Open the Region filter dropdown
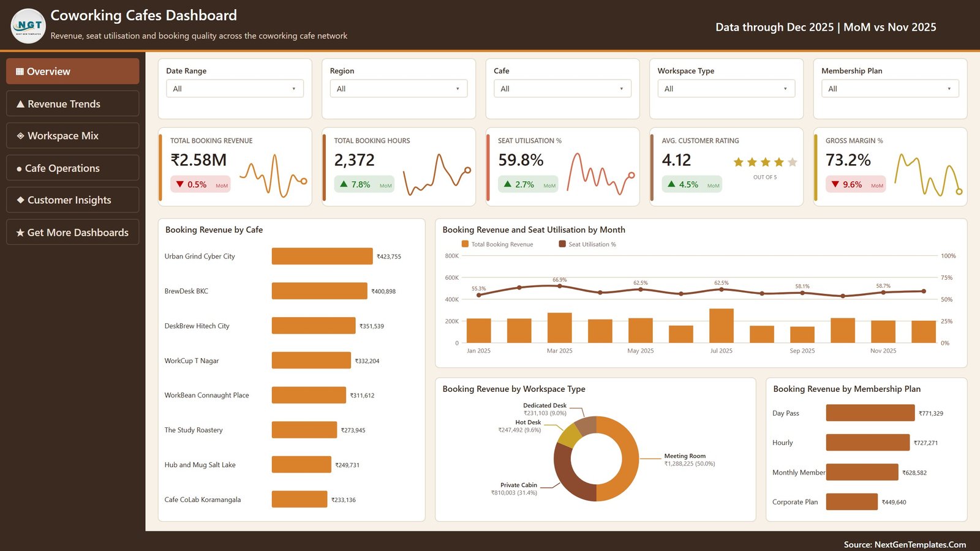Screen dimensions: 980x551 [x=399, y=89]
